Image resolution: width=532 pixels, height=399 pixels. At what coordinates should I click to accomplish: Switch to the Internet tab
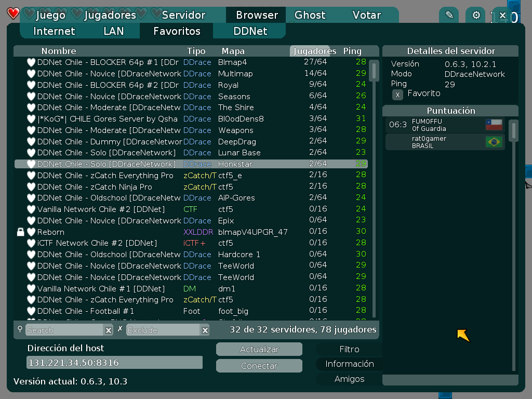coord(54,31)
